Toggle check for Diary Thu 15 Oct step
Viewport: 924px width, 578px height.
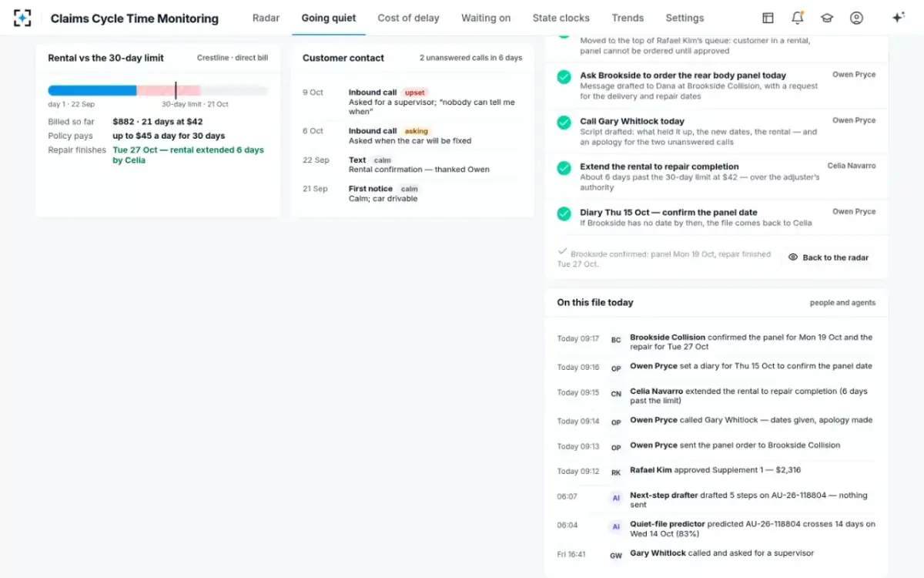[x=564, y=213]
